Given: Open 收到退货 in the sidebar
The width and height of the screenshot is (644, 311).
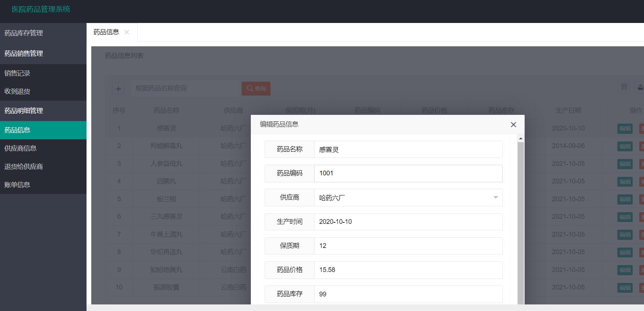Looking at the screenshot, I should click(43, 92).
